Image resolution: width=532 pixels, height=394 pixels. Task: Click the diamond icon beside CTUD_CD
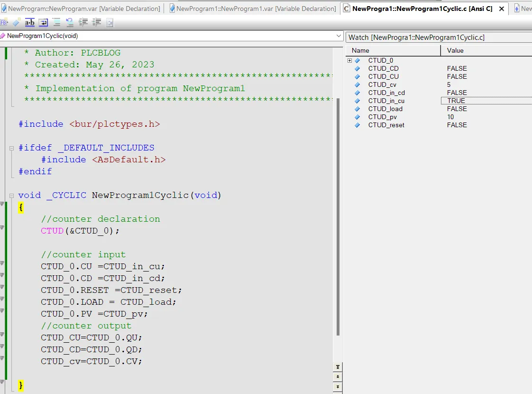click(357, 69)
